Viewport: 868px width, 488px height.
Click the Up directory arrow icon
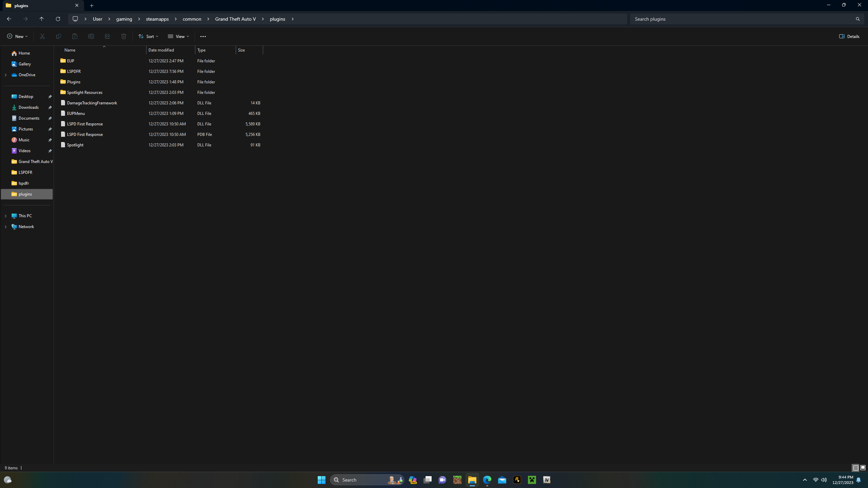pos(41,19)
